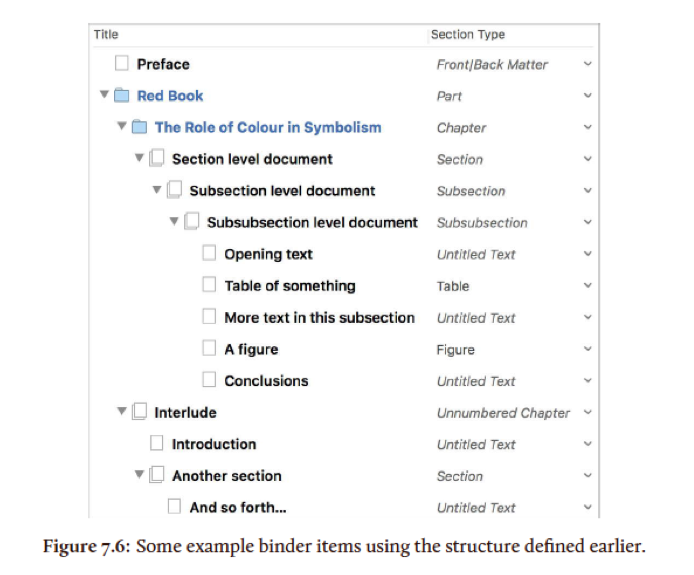The width and height of the screenshot is (694, 575).
Task: Select the Another section binder item
Action: point(226,476)
